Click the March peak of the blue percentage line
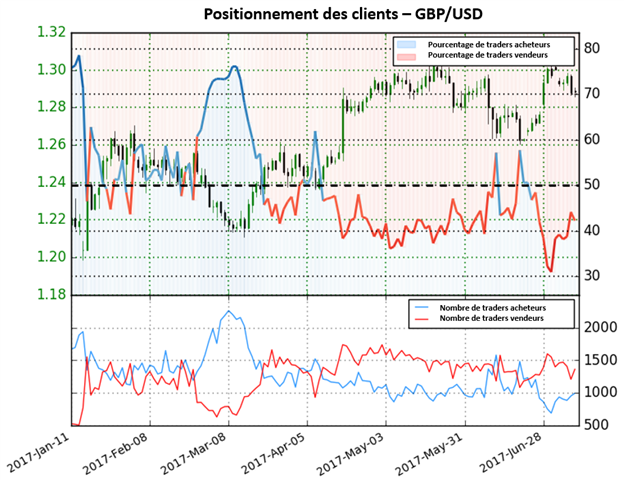 coord(234,66)
